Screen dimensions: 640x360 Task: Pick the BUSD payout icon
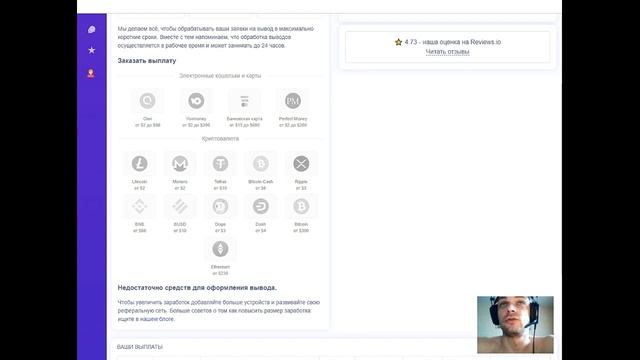tap(180, 206)
